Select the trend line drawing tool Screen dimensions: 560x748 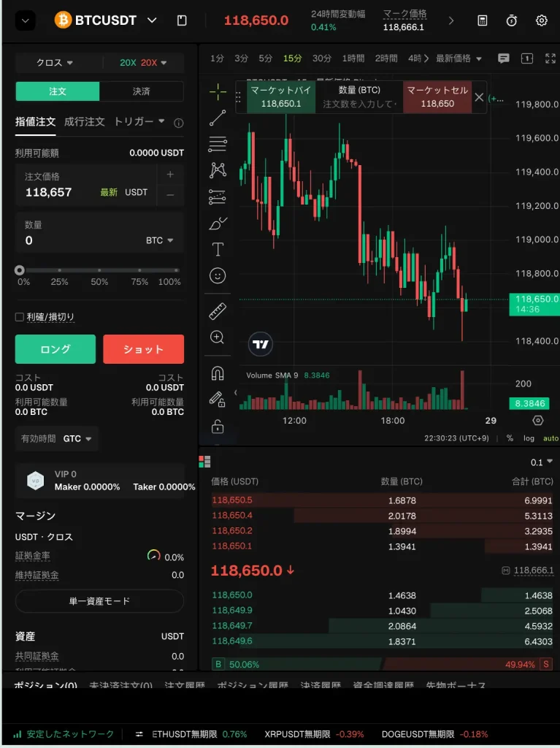click(x=218, y=118)
